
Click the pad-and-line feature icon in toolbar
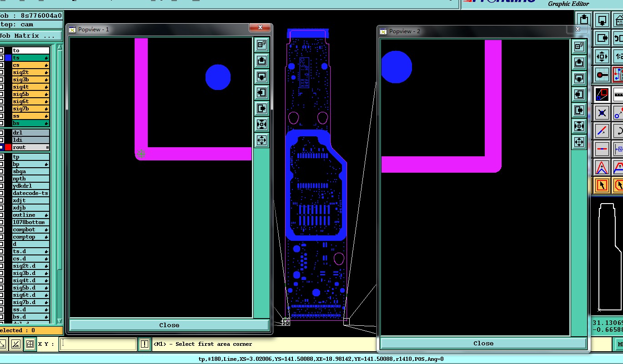coord(602,75)
